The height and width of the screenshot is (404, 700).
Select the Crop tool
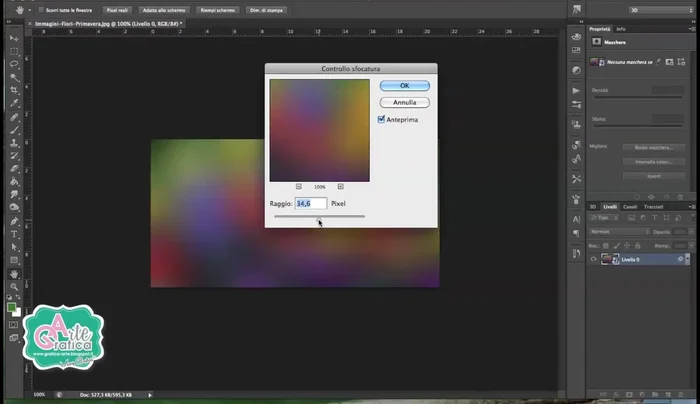(14, 89)
